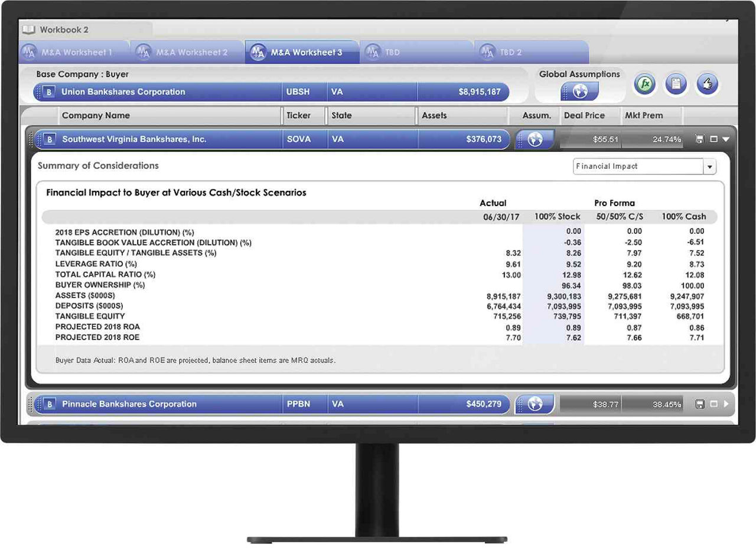
Task: Click the Company Name column header
Action: pos(96,116)
